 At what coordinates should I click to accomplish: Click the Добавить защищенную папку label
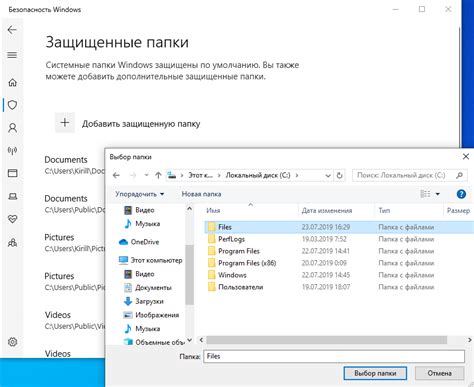[x=141, y=124]
